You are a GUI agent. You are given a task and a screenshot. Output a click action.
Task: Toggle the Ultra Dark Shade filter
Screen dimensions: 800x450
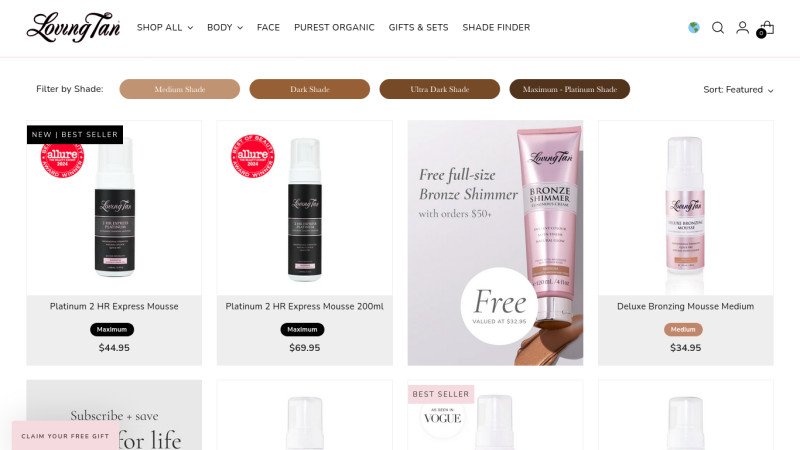tap(440, 89)
